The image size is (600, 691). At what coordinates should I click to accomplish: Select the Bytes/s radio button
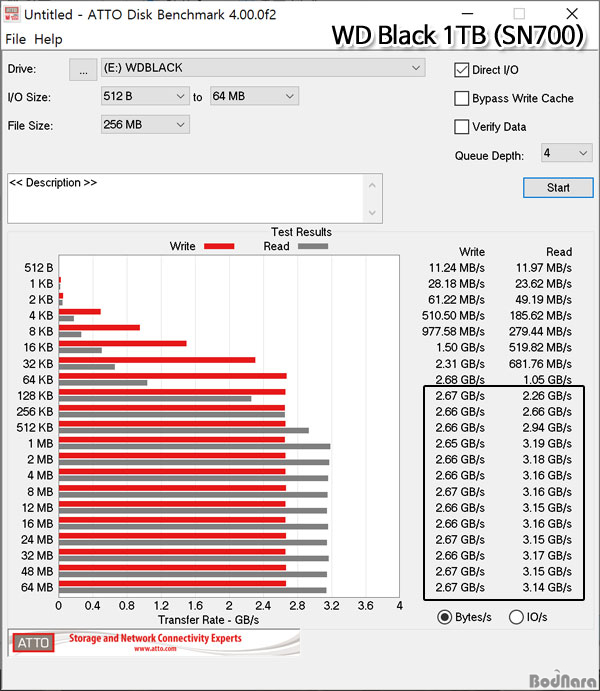(x=444, y=617)
